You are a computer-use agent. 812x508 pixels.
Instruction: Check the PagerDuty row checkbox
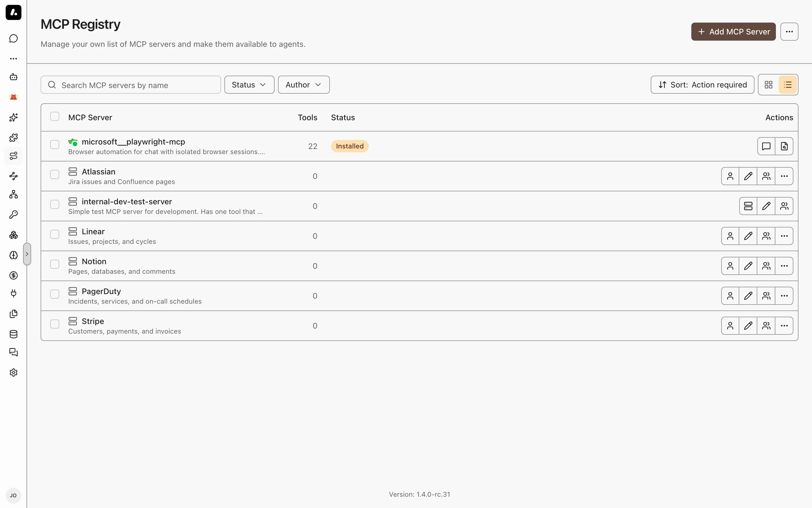(x=55, y=294)
